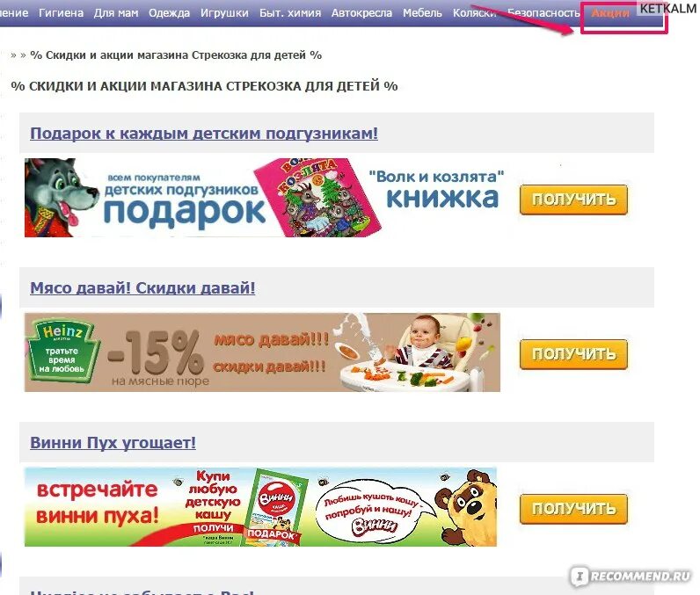Go to Мебель section

click(422, 13)
